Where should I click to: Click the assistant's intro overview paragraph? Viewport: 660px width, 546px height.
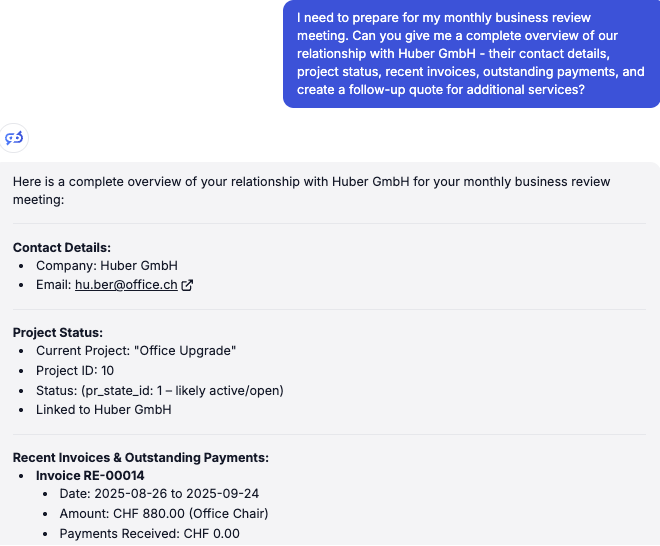311,190
